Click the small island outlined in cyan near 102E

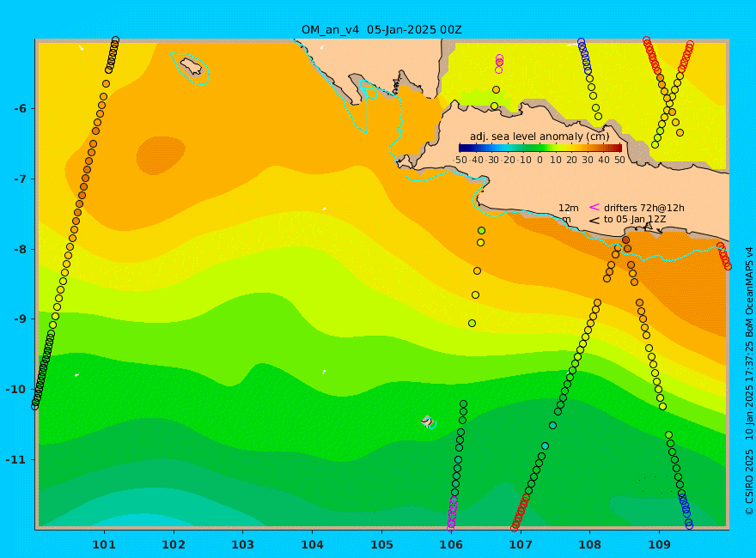192,66
